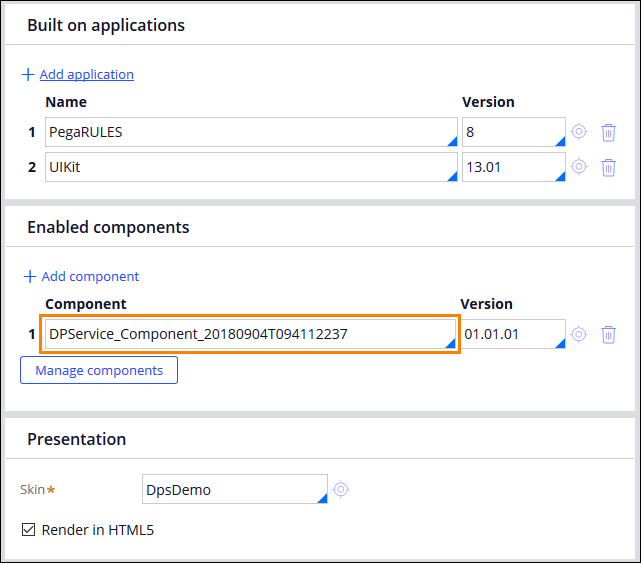
Task: Toggle the Render in HTML5 checkbox
Action: (28, 529)
